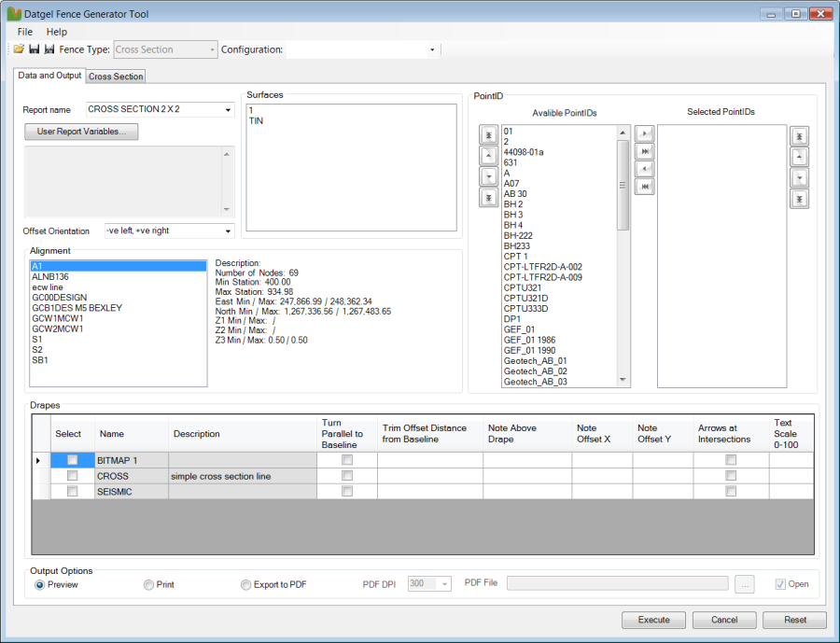The width and height of the screenshot is (840, 643).
Task: Add the selected PointID to Selected list
Action: coord(644,134)
